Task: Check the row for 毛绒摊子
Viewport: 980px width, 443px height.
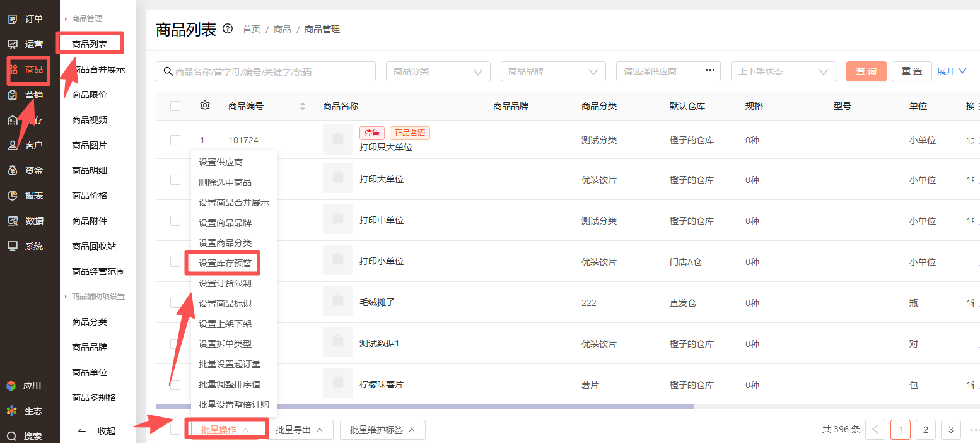Action: point(175,303)
